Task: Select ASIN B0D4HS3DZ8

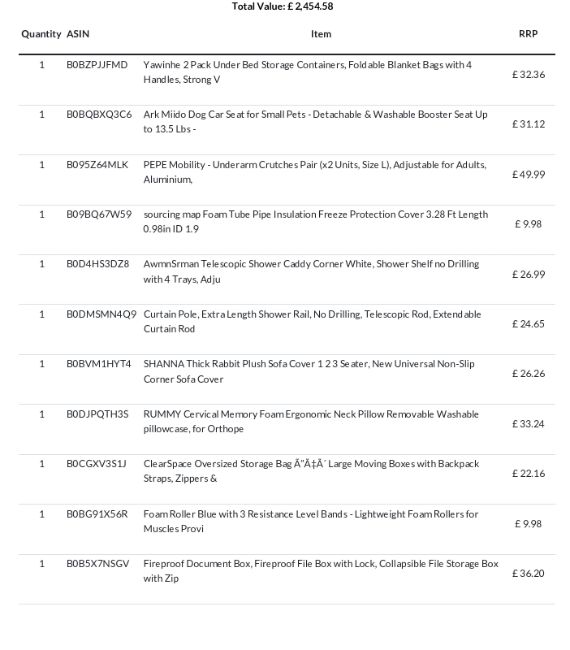Action: pyautogui.click(x=98, y=264)
